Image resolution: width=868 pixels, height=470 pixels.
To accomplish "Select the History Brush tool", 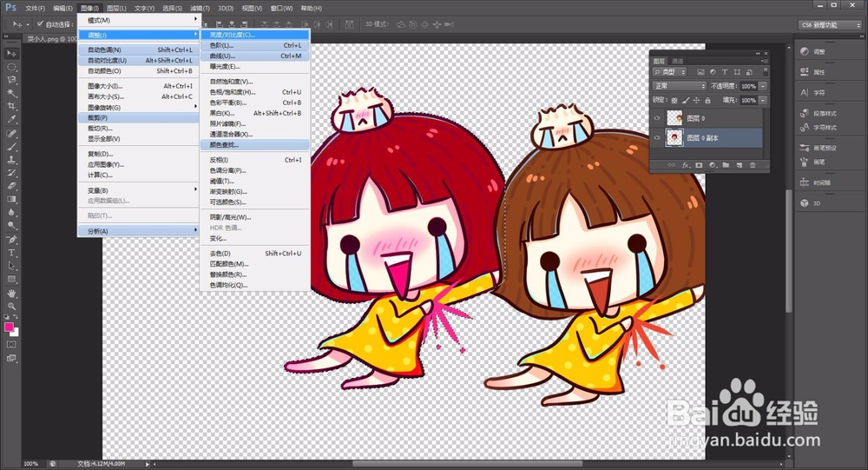I will (11, 173).
